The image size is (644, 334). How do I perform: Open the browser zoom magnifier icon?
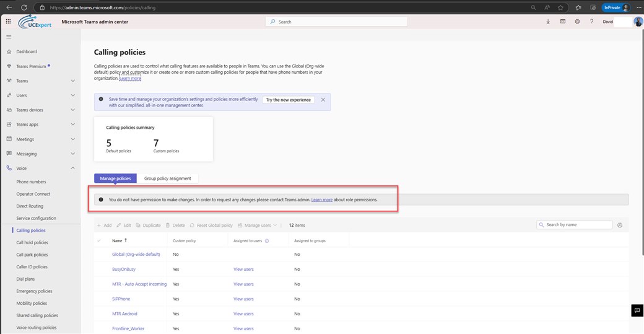click(533, 7)
